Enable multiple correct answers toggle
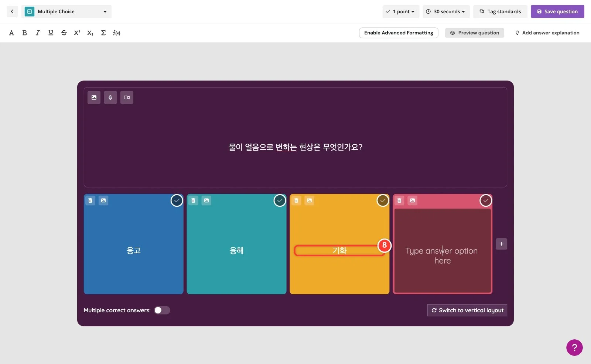Viewport: 591px width, 364px height. pyautogui.click(x=162, y=310)
